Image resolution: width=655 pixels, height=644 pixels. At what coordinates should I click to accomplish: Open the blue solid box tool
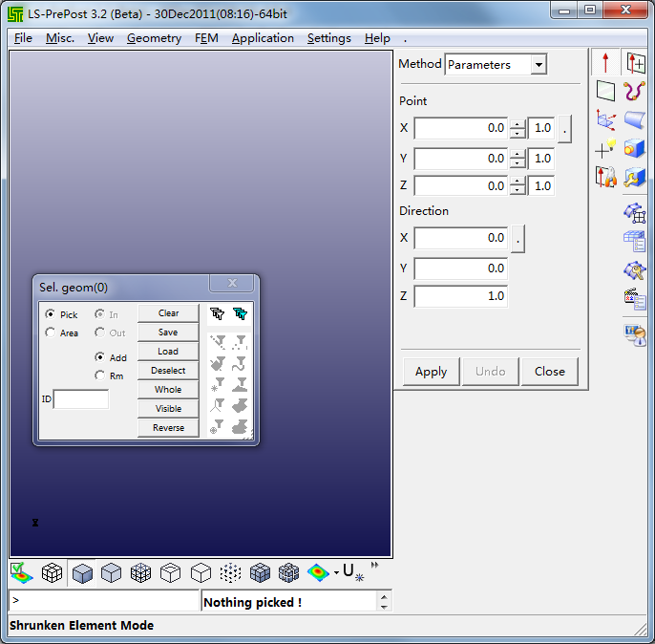pos(635,148)
